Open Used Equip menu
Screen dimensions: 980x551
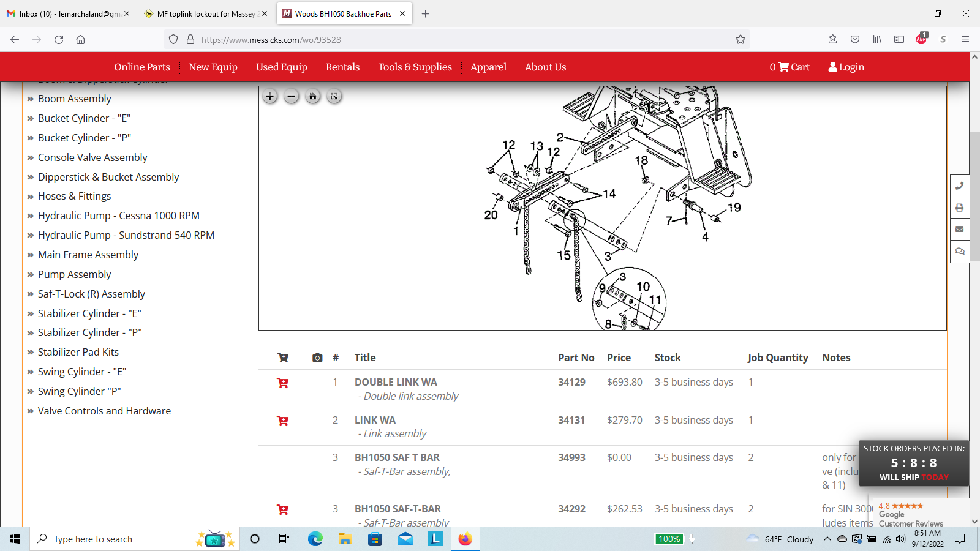coord(282,67)
